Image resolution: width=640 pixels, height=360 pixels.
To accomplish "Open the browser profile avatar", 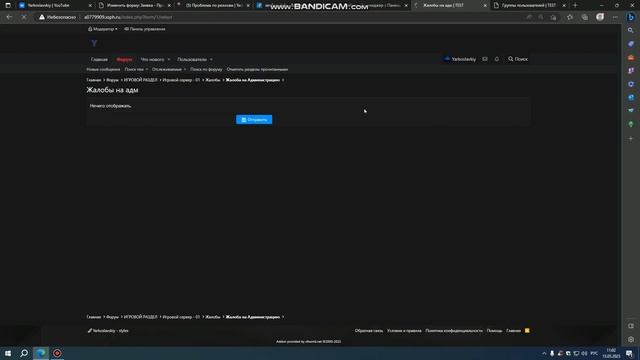I will pos(600,17).
